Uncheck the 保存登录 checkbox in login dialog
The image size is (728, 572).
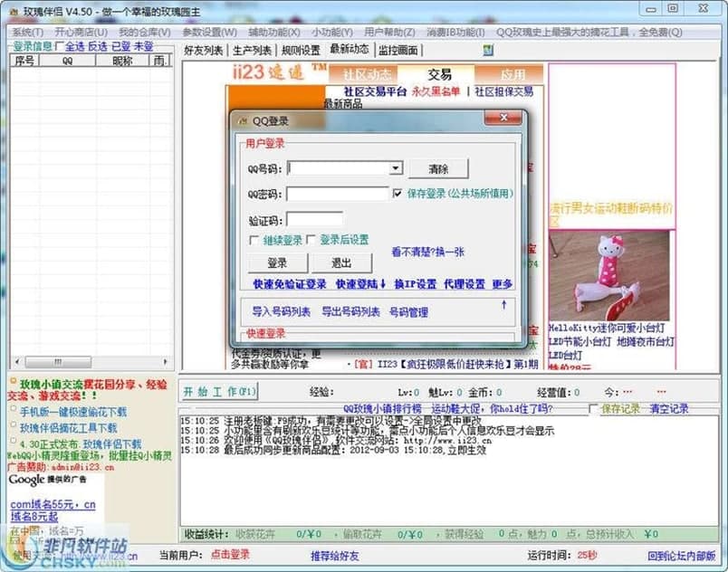tap(397, 193)
